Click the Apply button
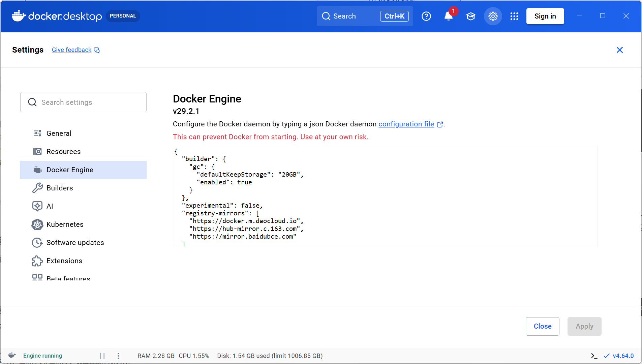Screen dimensions: 642x364 (x=584, y=326)
